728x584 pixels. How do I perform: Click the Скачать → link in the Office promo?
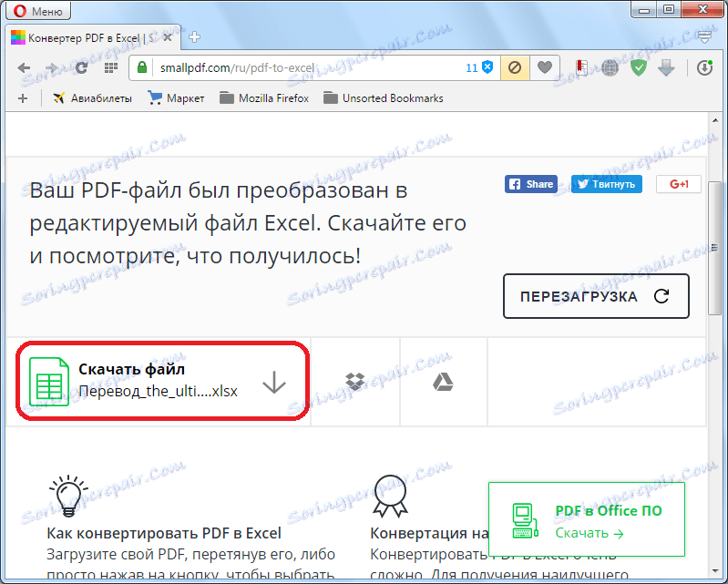click(590, 533)
